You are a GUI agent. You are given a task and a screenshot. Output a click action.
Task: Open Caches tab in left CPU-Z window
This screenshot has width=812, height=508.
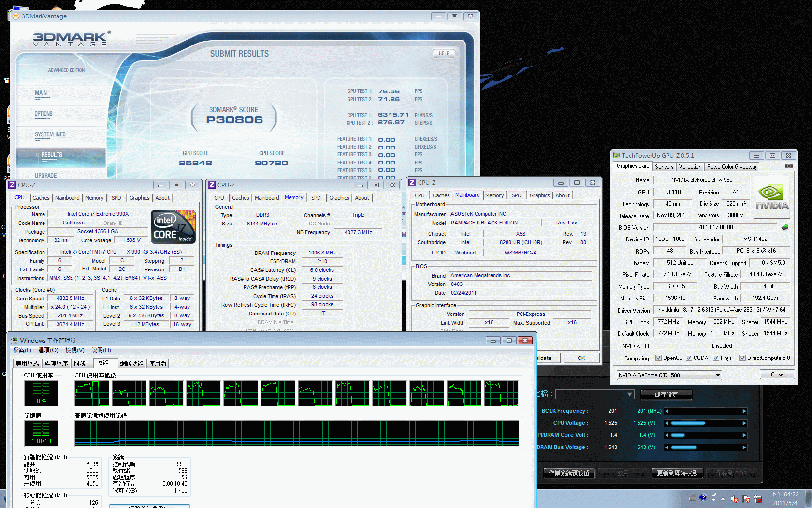[41, 198]
